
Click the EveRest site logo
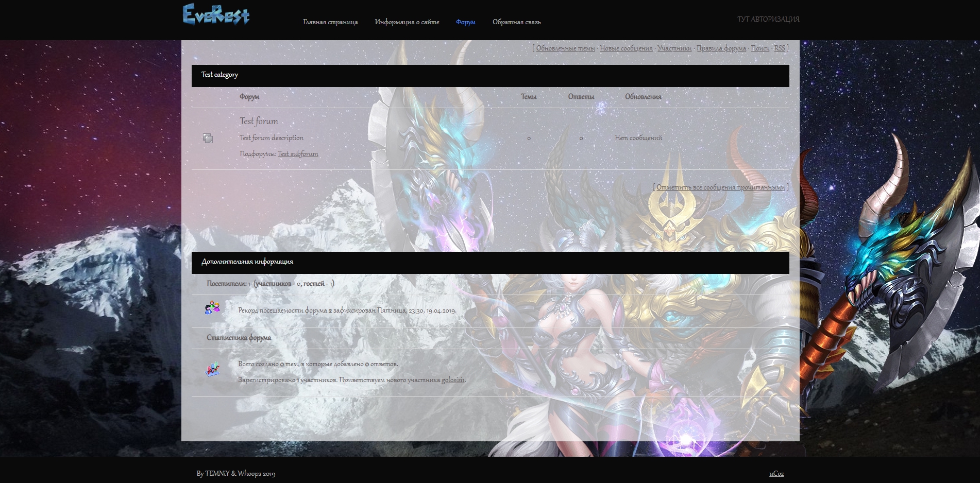[x=216, y=14]
